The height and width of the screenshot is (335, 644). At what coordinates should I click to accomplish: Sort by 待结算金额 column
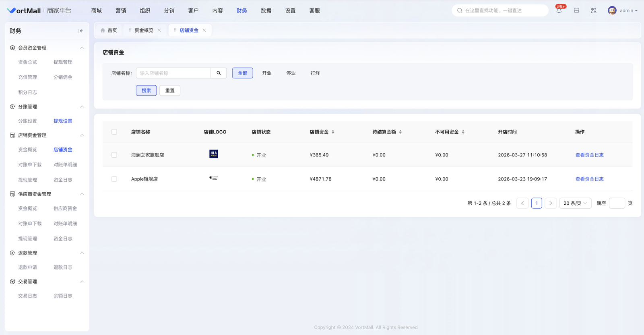click(x=400, y=132)
